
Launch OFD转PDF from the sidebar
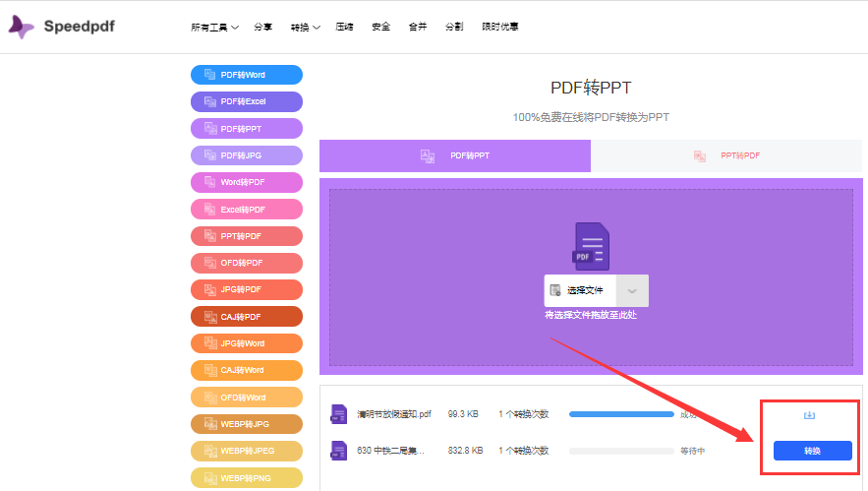247,263
